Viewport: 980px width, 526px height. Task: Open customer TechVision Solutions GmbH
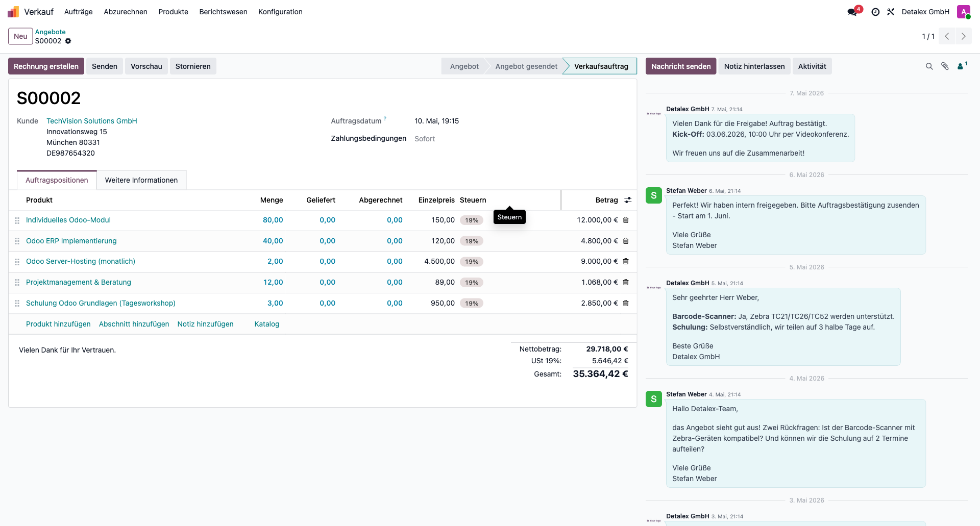point(92,121)
